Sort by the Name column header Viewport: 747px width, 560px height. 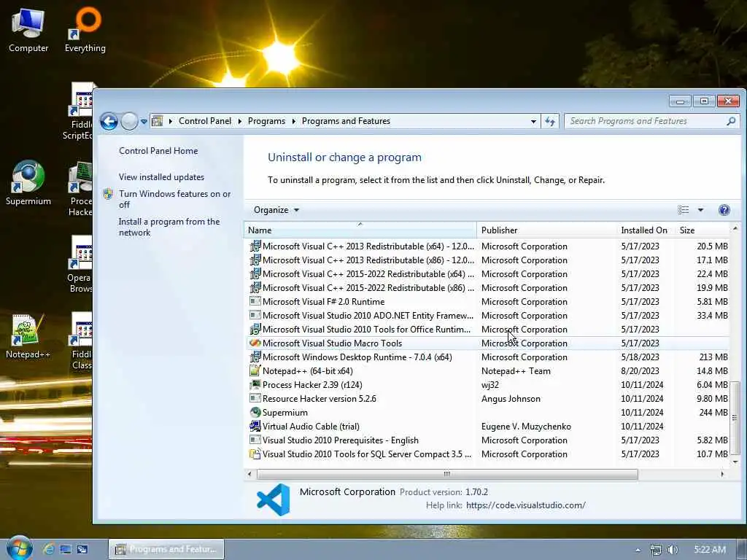point(360,230)
